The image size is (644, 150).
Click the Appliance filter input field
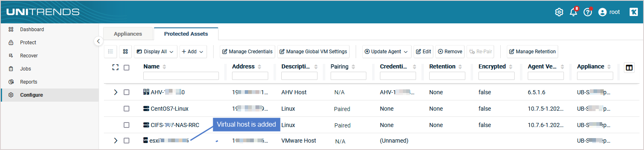595,76
